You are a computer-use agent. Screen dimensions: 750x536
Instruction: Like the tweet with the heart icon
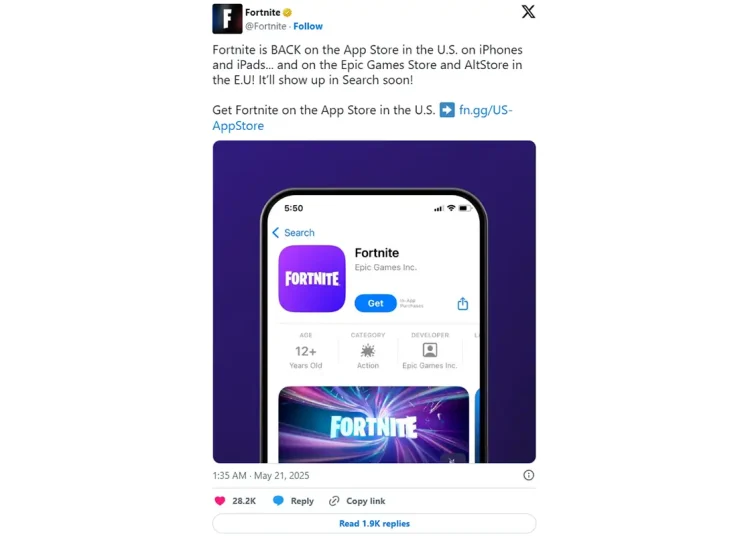coord(220,501)
